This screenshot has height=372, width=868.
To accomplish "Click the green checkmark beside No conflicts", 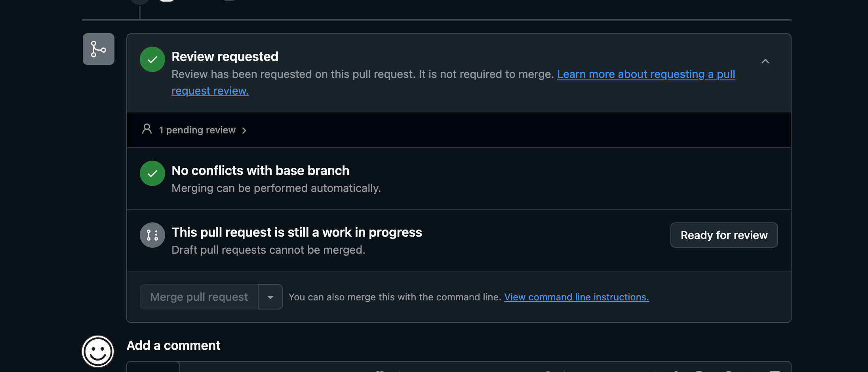I will [x=152, y=173].
